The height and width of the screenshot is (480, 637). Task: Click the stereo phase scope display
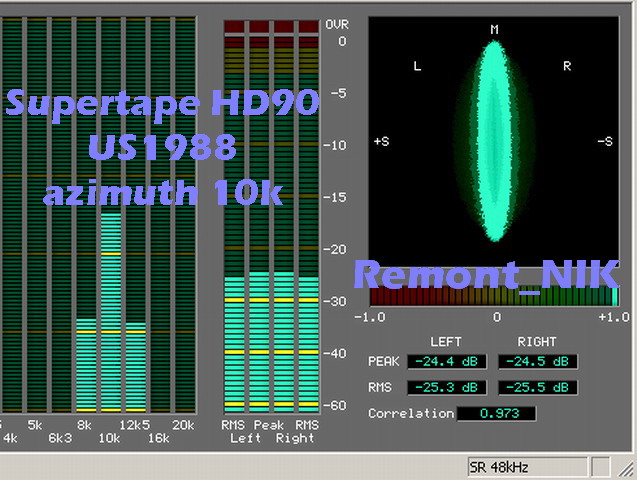(494, 150)
